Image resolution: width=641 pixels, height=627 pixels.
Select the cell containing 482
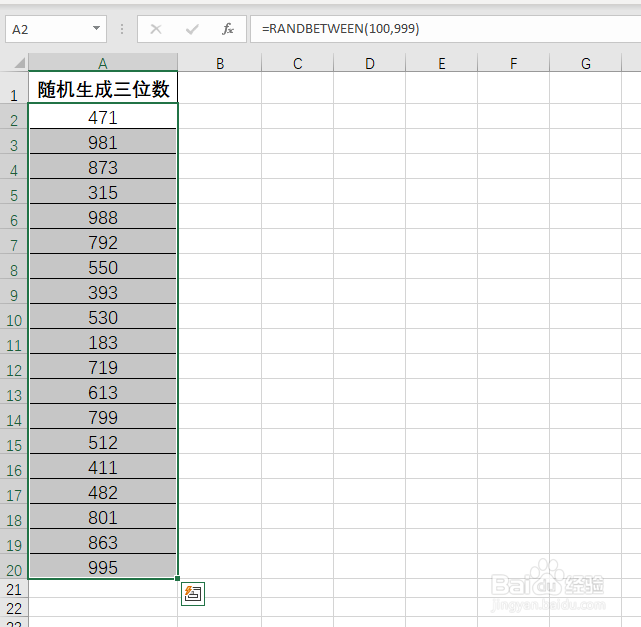coord(103,492)
